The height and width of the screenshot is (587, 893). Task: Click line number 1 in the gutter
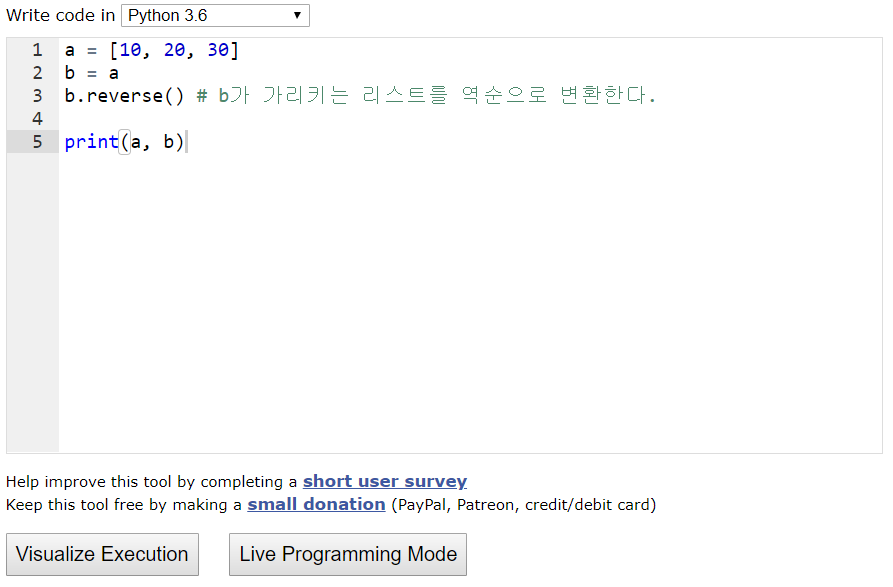[x=37, y=50]
